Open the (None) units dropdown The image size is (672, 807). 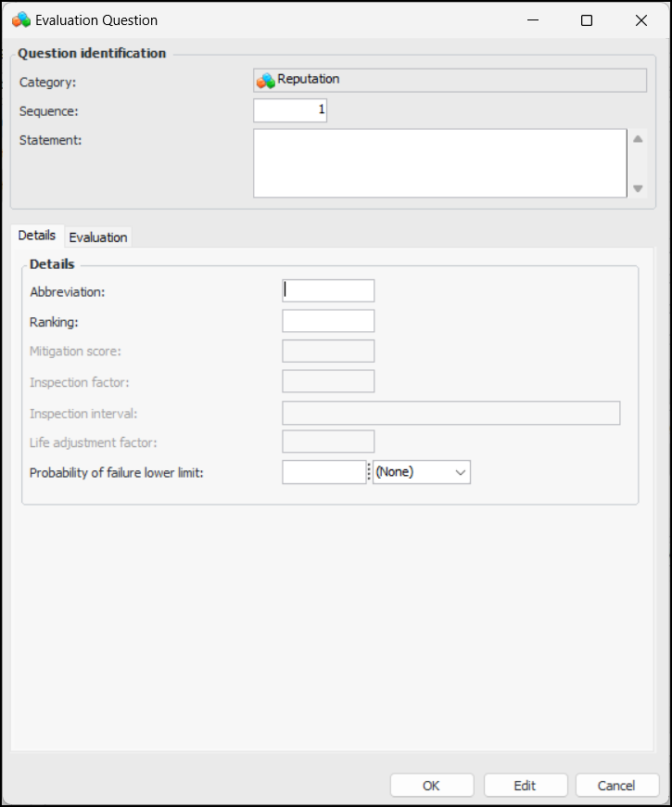(422, 472)
